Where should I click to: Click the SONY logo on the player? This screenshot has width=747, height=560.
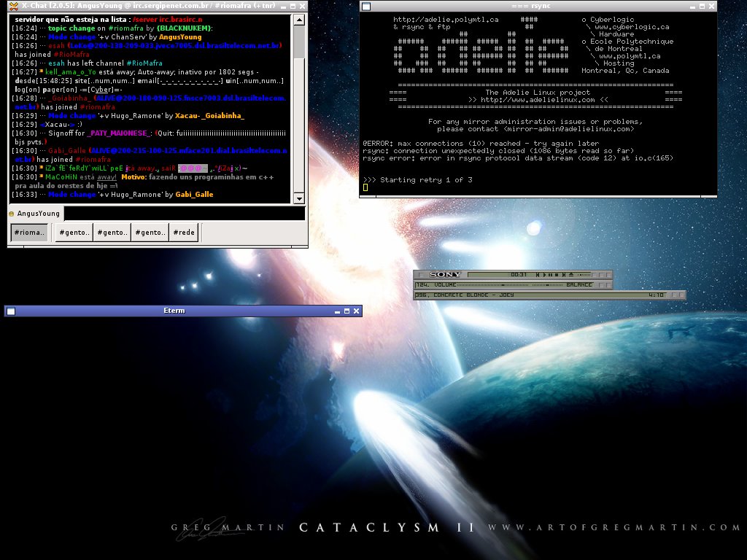click(x=445, y=275)
